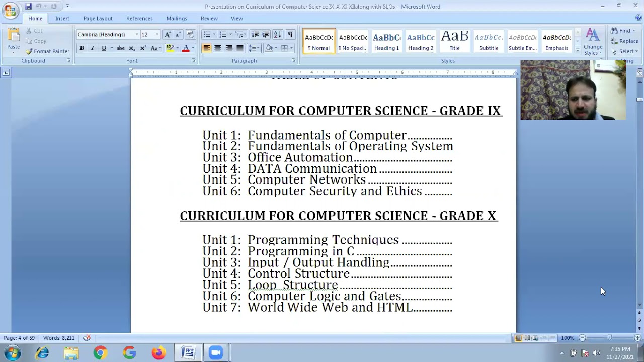Apply the Normal style
Viewport: 644px width, 362px height.
click(x=319, y=41)
